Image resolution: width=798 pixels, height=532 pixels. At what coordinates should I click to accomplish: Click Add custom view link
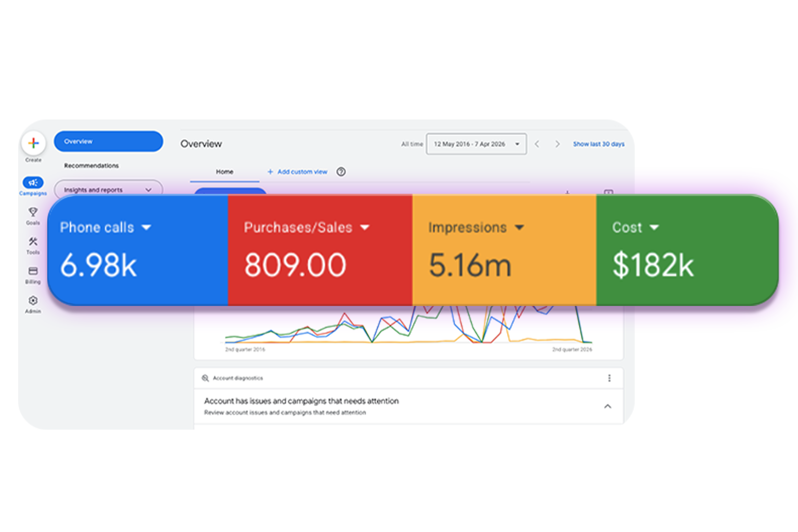tap(297, 172)
